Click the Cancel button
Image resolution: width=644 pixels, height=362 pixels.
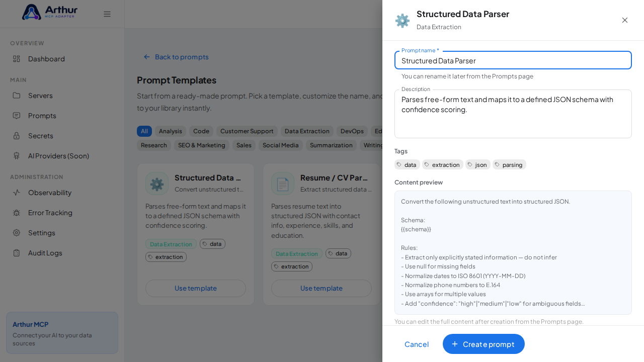click(417, 344)
